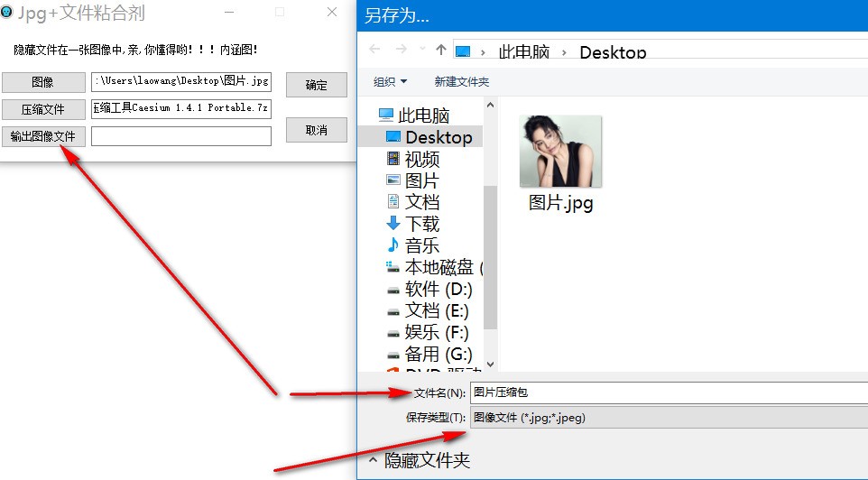The width and height of the screenshot is (868, 480).
Task: Click the 视频 film strip icon
Action: coord(393,159)
